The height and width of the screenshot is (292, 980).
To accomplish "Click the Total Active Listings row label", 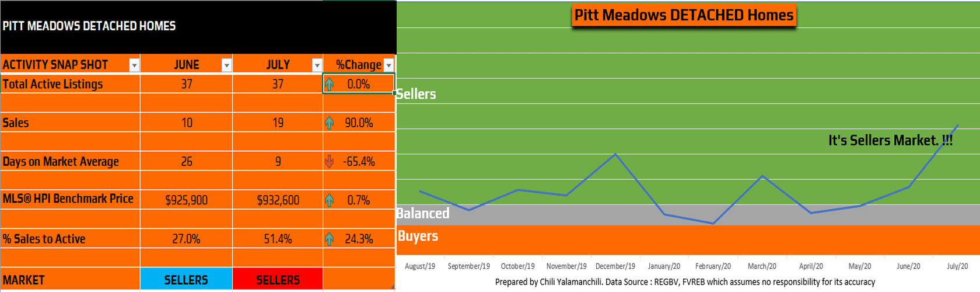I will click(x=52, y=84).
